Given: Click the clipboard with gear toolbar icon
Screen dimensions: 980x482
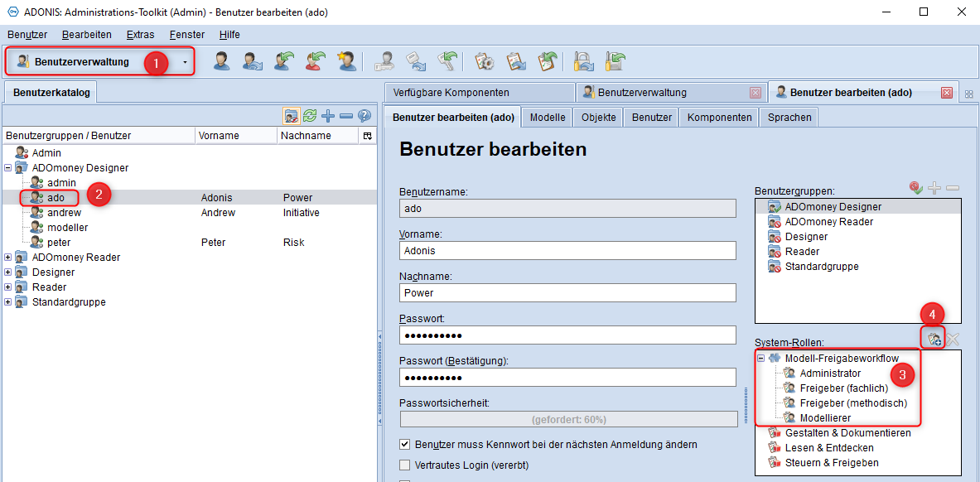Looking at the screenshot, I should click(x=485, y=61).
